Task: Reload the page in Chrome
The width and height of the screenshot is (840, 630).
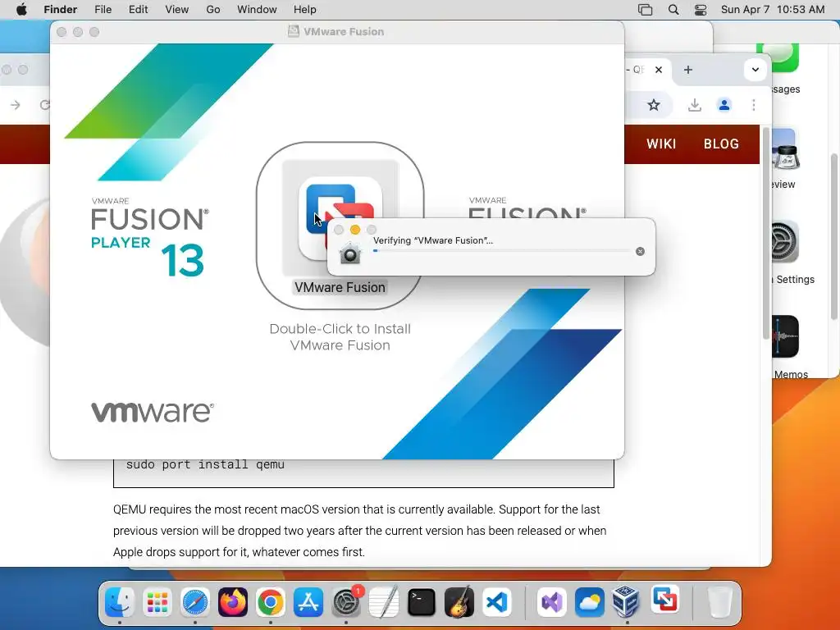Action: (45, 105)
